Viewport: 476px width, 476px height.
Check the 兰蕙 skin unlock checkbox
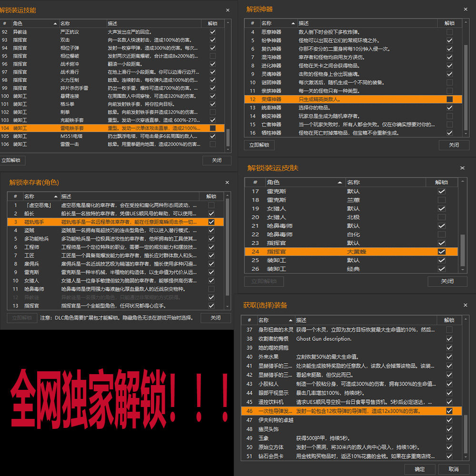point(441,199)
